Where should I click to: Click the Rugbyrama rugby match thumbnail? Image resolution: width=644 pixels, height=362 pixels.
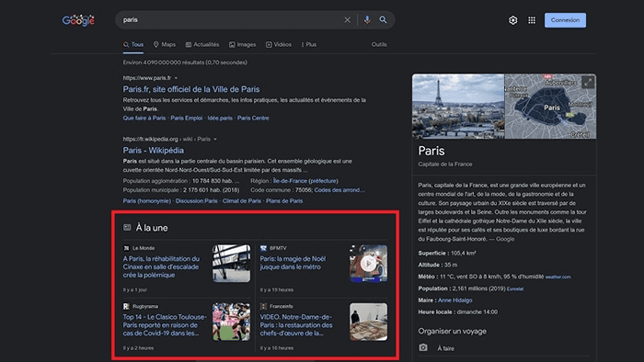(231, 322)
